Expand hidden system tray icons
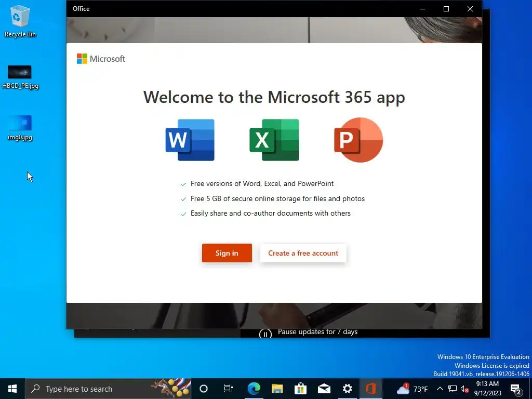 click(440, 389)
